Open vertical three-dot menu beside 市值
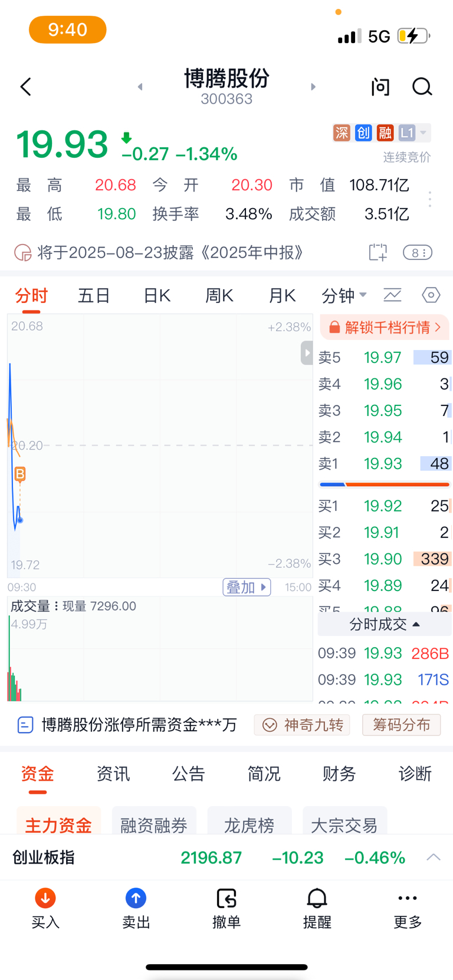453x980 pixels. pos(430,199)
